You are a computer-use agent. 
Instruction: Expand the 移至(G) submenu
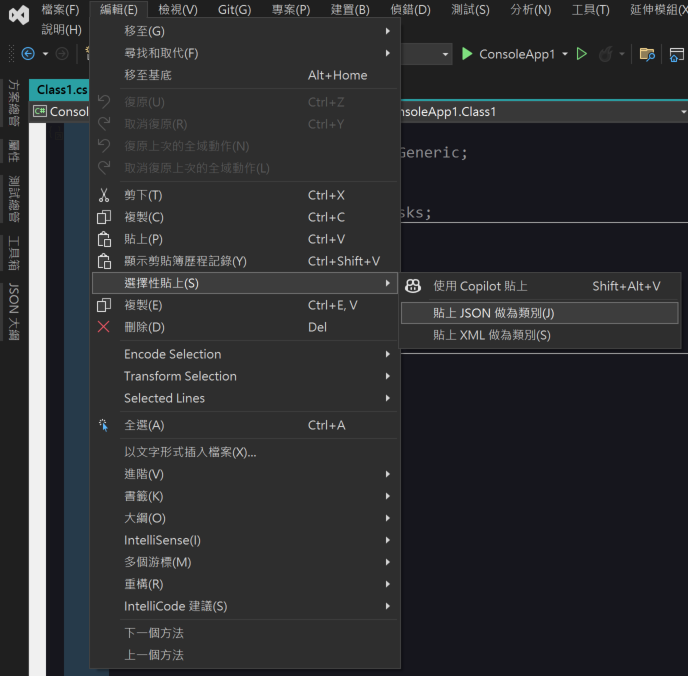click(x=245, y=31)
